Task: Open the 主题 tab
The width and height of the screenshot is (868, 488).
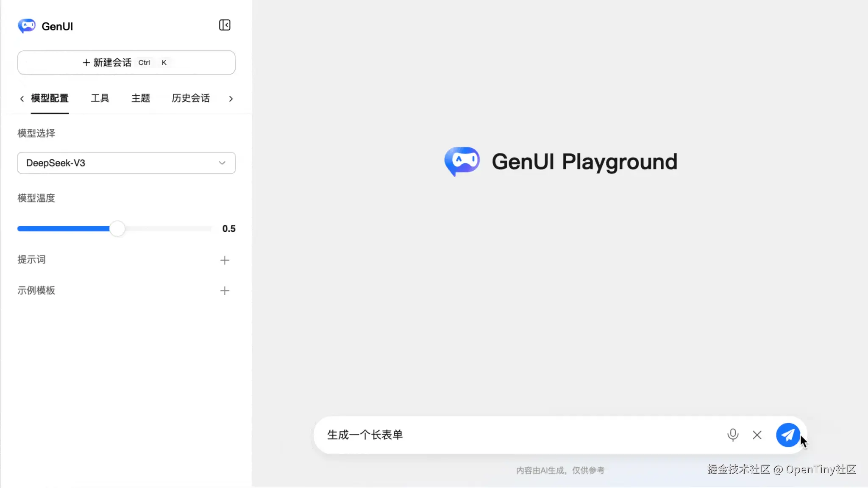Action: click(141, 98)
